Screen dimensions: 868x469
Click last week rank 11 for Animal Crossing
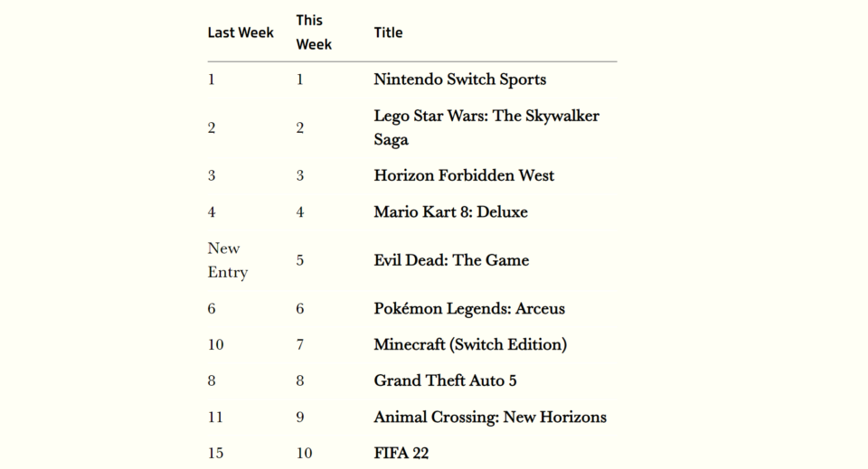[x=215, y=417]
